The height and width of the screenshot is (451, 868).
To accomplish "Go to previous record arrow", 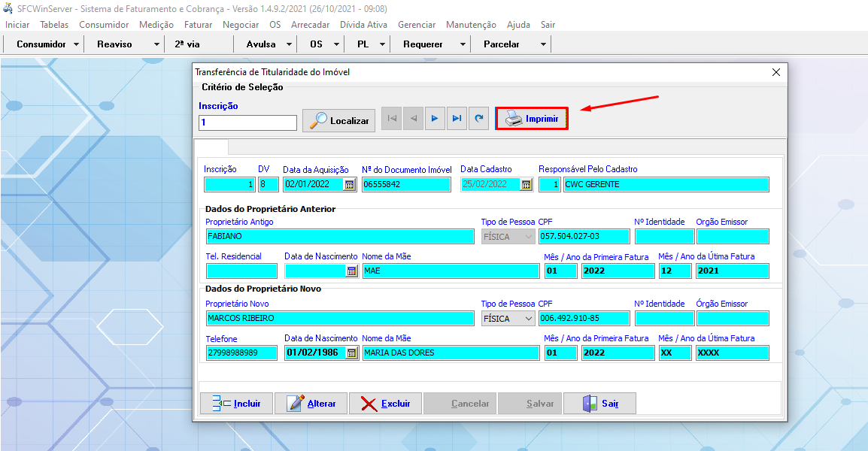I will [413, 119].
